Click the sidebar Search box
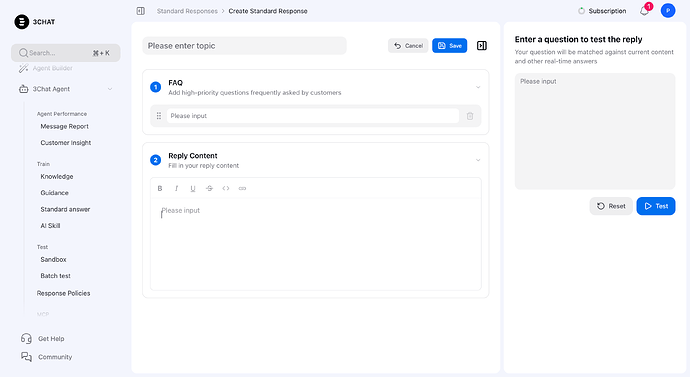The image size is (690, 377). click(x=66, y=53)
